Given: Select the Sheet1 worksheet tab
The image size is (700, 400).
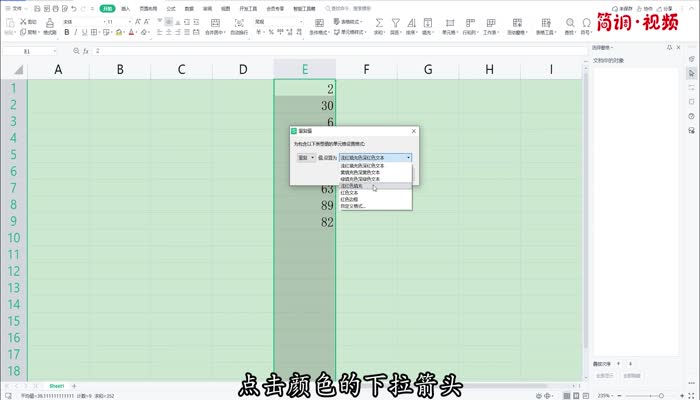Looking at the screenshot, I should [x=57, y=385].
